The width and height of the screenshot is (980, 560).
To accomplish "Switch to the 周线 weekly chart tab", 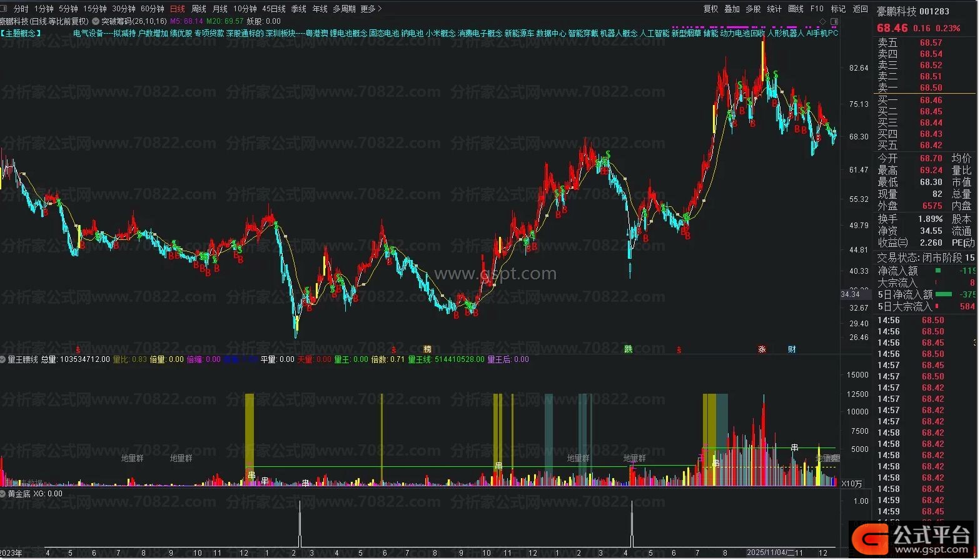I will pyautogui.click(x=199, y=9).
